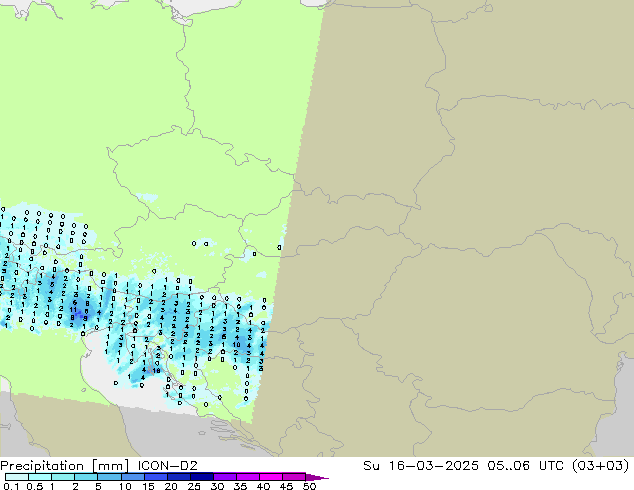634x490 pixels.
Task: Click the 0.1–0.5 mm palest legend swatch
Action: 17,477
